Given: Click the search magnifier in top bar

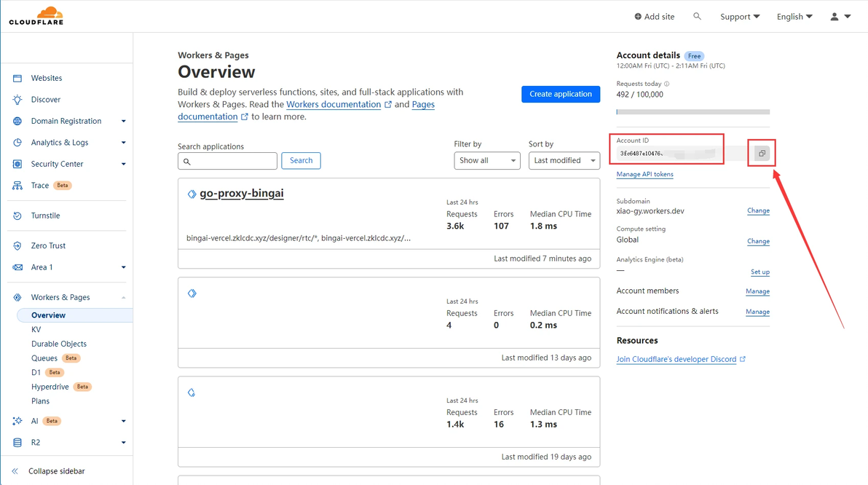Looking at the screenshot, I should click(697, 17).
